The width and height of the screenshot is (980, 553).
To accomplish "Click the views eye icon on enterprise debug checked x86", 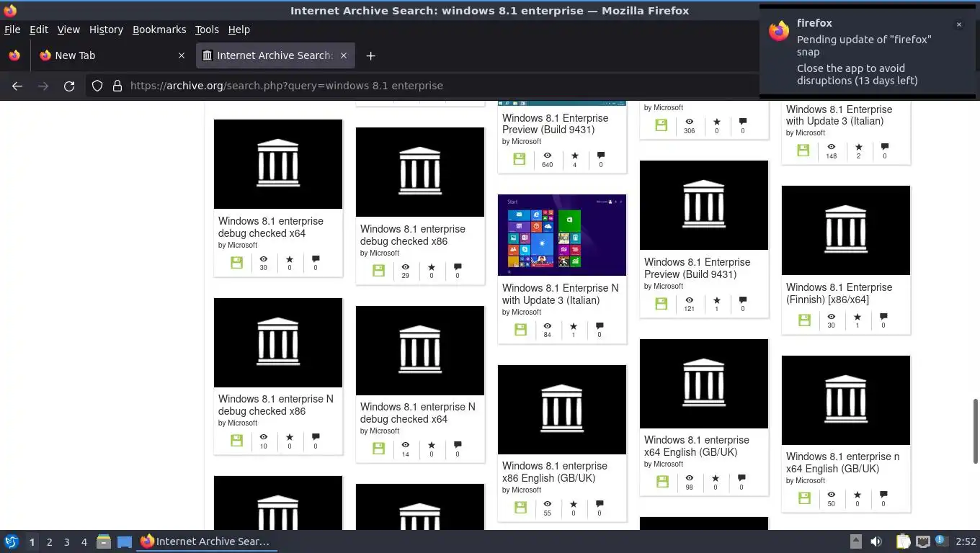I will pos(405,266).
